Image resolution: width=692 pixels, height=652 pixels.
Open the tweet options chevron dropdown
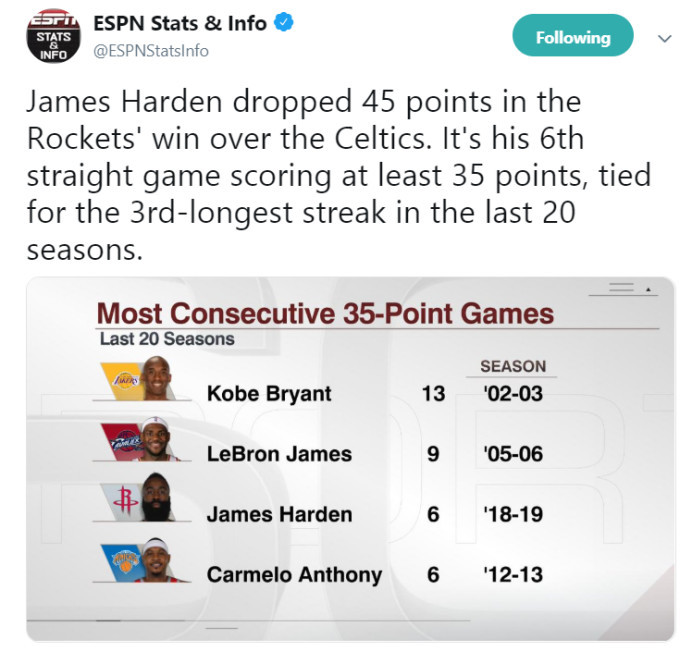664,38
